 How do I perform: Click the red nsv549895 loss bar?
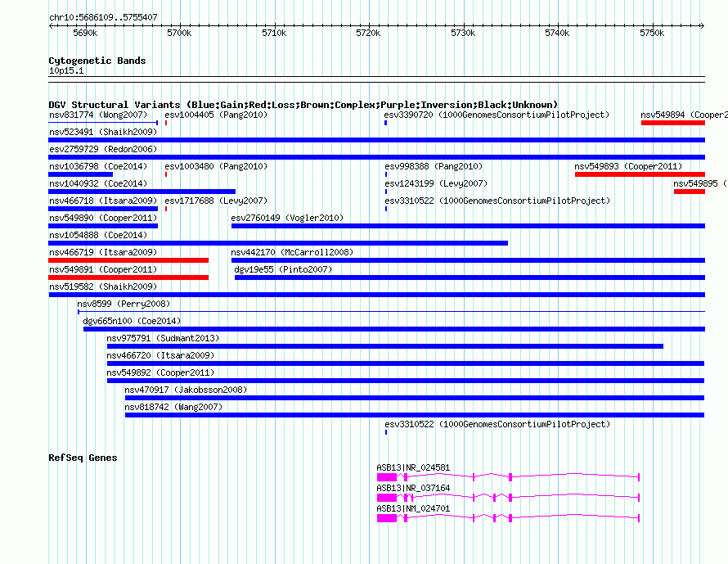click(690, 192)
